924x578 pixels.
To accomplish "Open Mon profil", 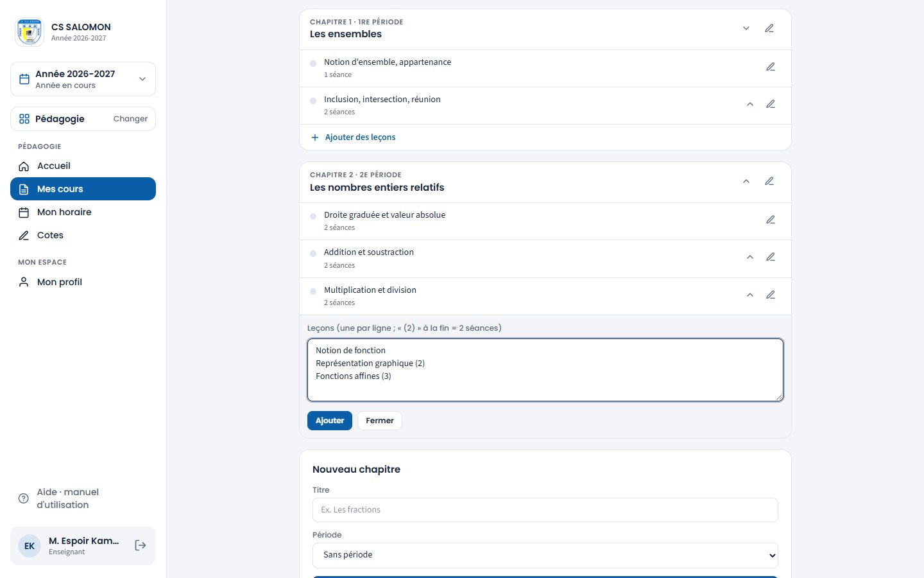I will point(83,282).
